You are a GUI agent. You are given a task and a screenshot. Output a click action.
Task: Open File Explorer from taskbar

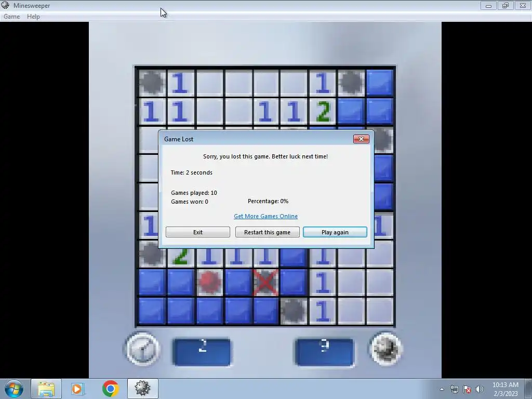pyautogui.click(x=46, y=389)
